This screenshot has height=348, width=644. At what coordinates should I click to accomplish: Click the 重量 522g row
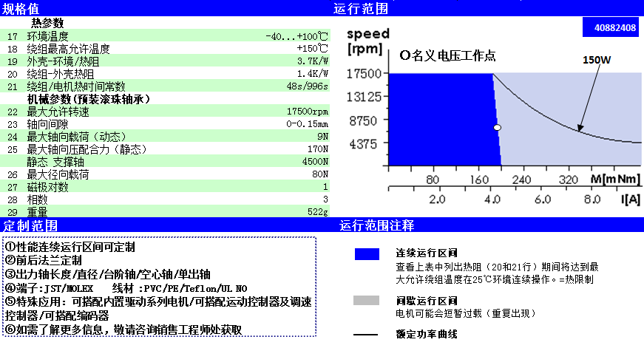[166, 212]
